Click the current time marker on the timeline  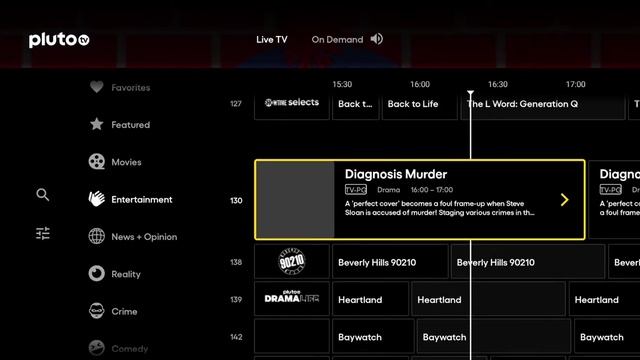(470, 93)
